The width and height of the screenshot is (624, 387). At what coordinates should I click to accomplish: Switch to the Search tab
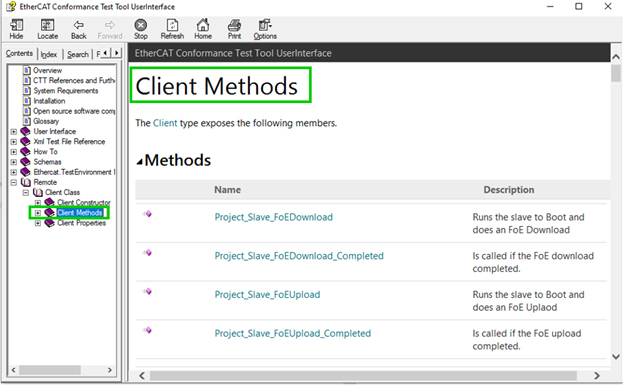(78, 54)
